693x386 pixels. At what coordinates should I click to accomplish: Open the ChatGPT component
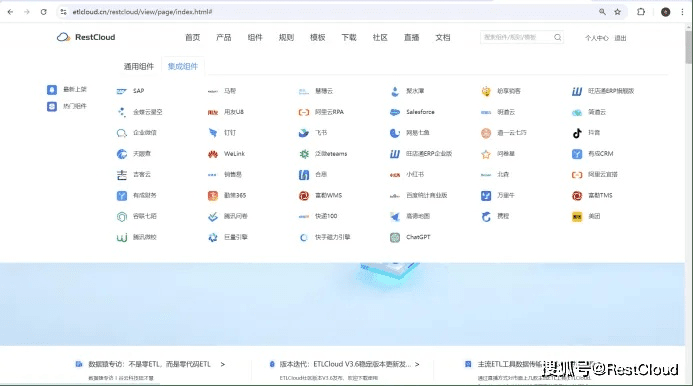tap(410, 237)
